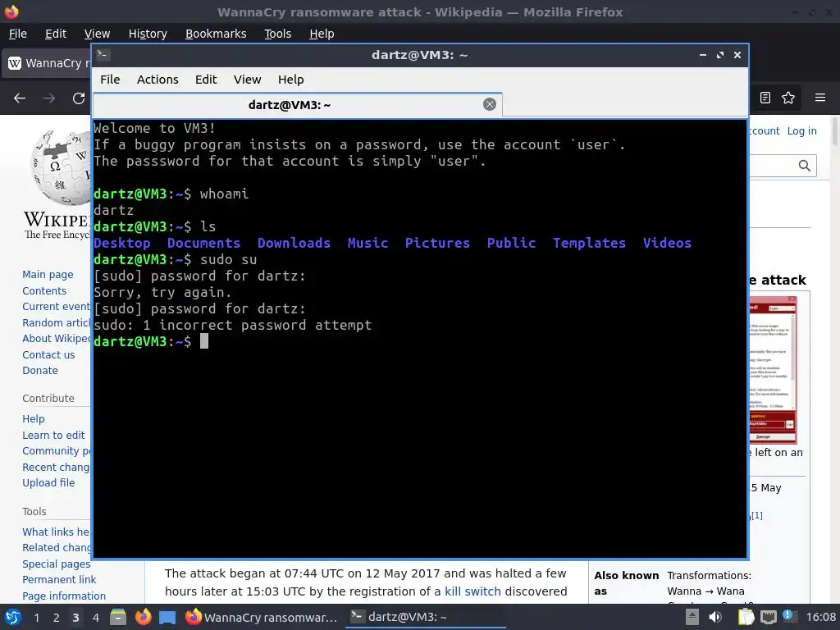The image size is (840, 630).
Task: Open the Contact us sidebar link
Action: tap(48, 354)
